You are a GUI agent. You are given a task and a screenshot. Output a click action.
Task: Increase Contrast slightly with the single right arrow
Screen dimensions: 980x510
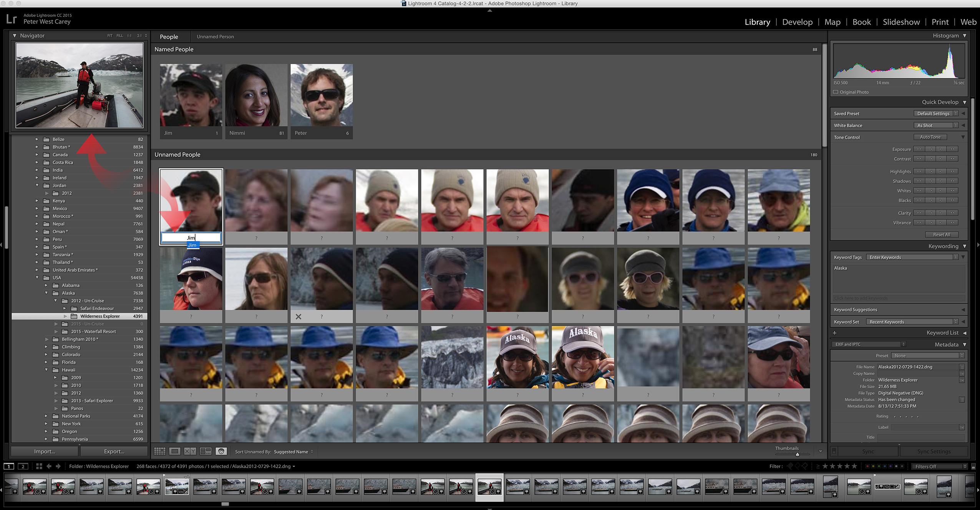(941, 159)
